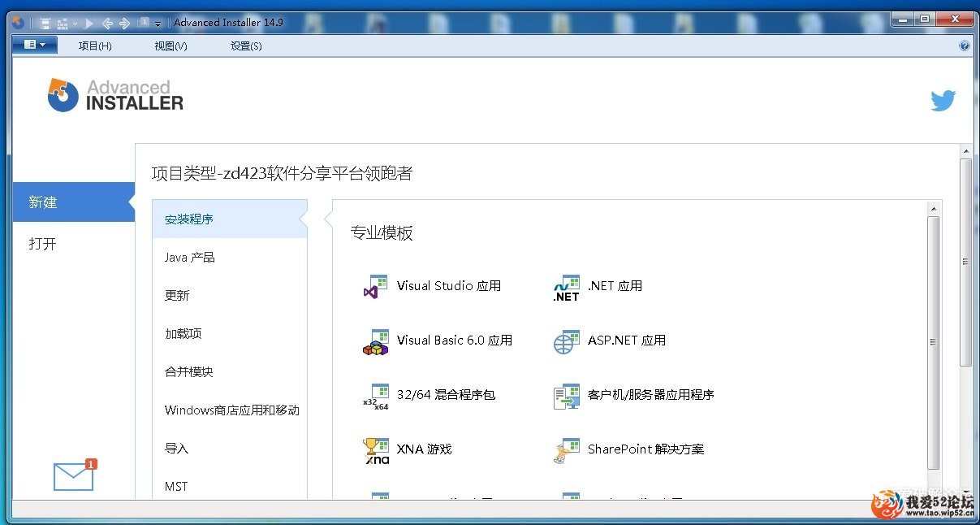The width and height of the screenshot is (980, 525).
Task: Open the 设置(S) menu
Action: coord(246,46)
